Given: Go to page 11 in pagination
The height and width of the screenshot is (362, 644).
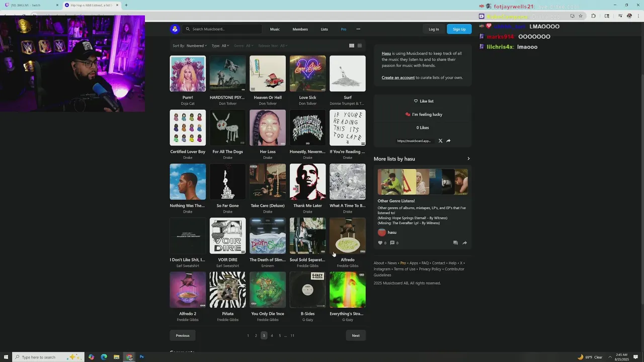Looking at the screenshot, I should [292, 335].
